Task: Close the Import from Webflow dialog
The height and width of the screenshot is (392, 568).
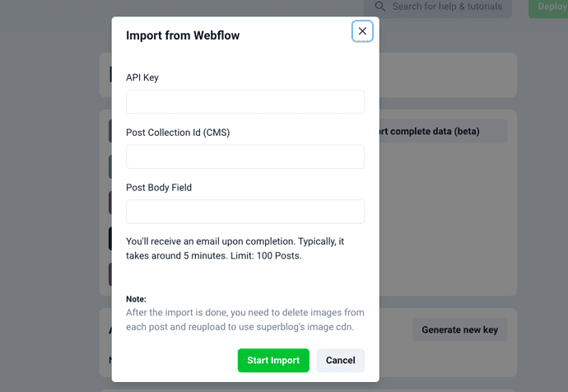Action: 362,31
